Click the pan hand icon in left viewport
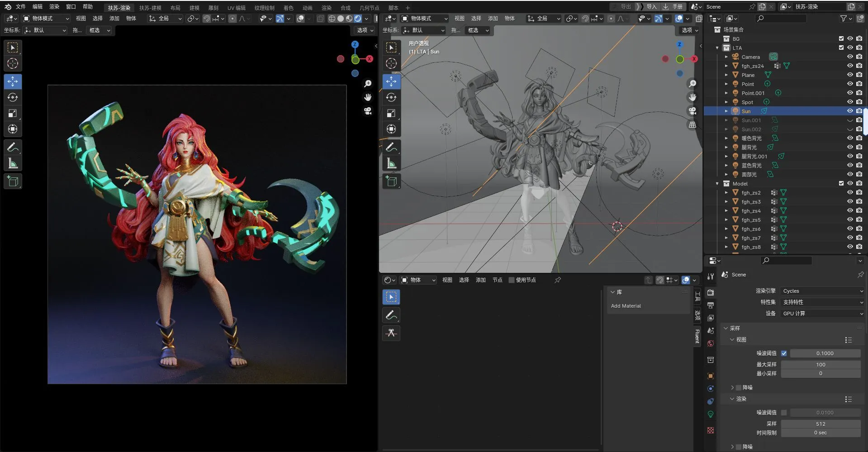The image size is (868, 452). tap(368, 97)
